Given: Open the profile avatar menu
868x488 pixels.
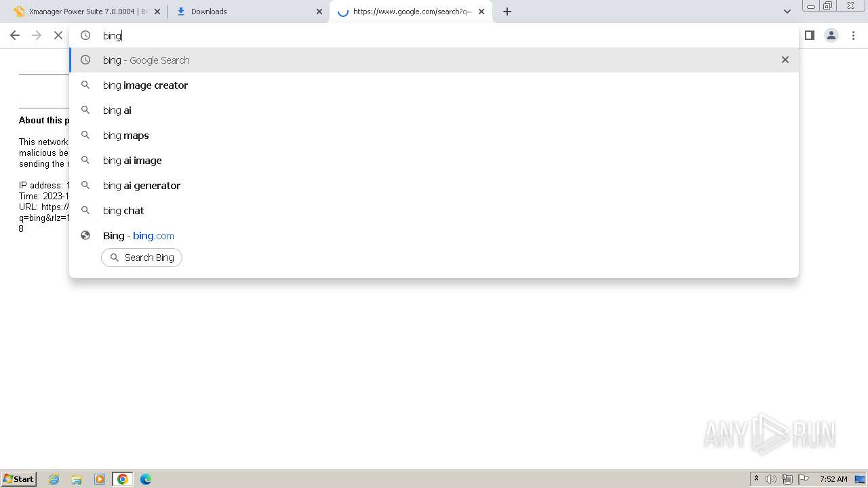Looking at the screenshot, I should [831, 35].
